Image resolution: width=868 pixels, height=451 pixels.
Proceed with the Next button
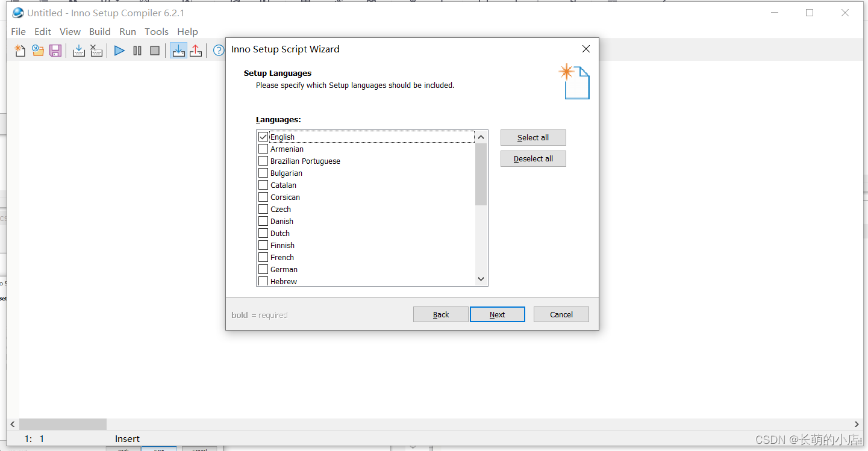(498, 314)
